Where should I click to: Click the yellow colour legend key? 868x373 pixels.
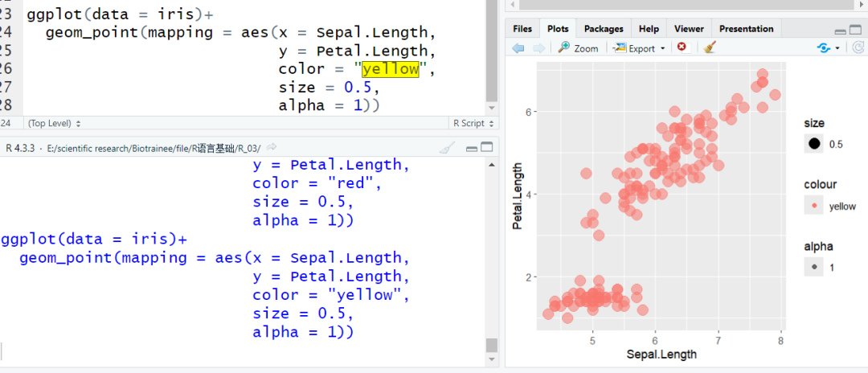813,206
